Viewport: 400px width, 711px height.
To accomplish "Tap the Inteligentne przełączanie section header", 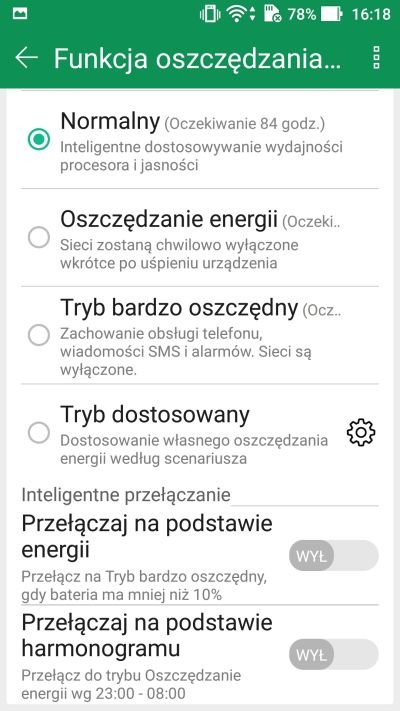I will [x=126, y=495].
